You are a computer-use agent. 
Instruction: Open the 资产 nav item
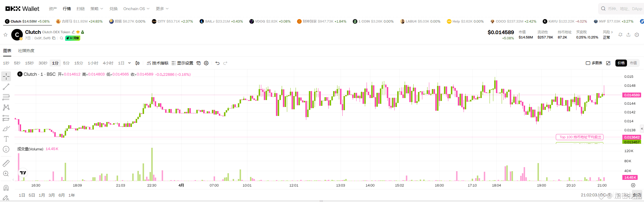(53, 9)
